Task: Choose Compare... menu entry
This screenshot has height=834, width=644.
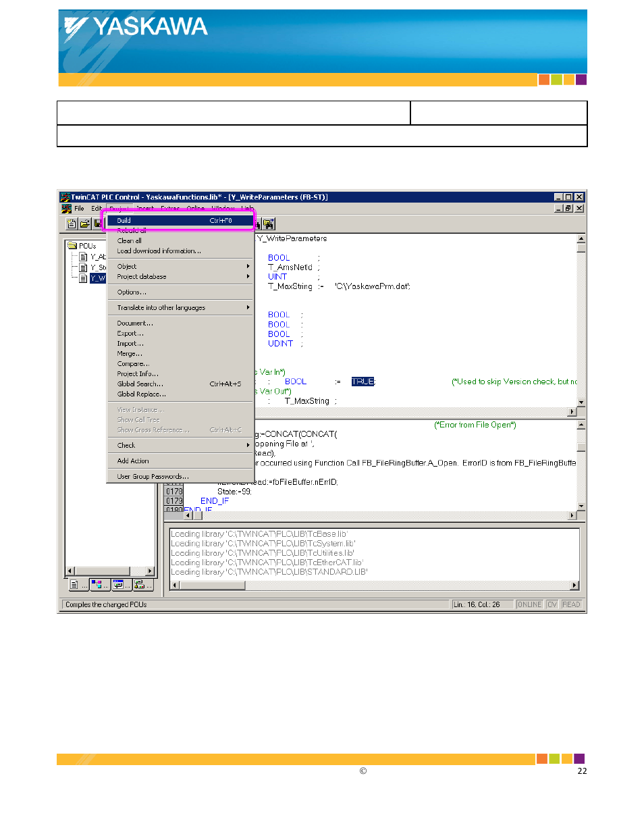Action: [180, 363]
